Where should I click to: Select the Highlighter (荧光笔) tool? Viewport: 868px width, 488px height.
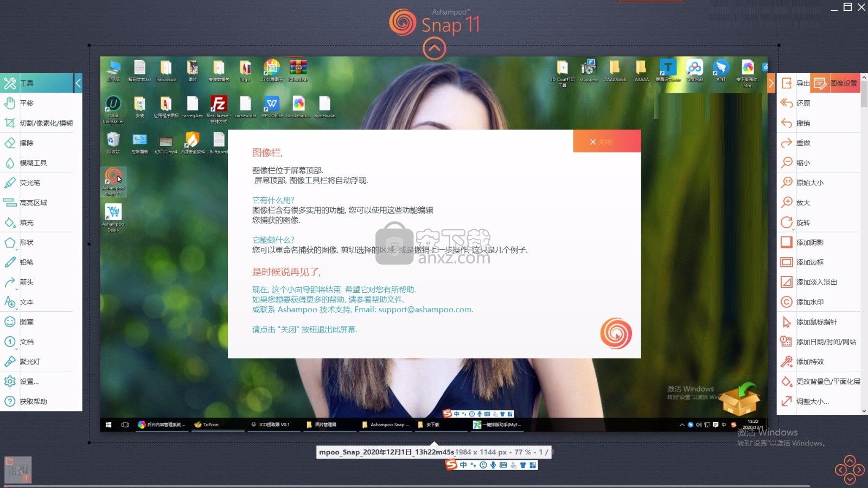point(36,183)
